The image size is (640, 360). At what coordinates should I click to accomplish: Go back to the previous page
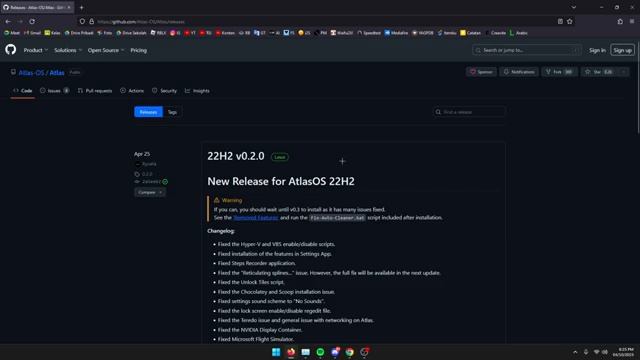pos(8,21)
